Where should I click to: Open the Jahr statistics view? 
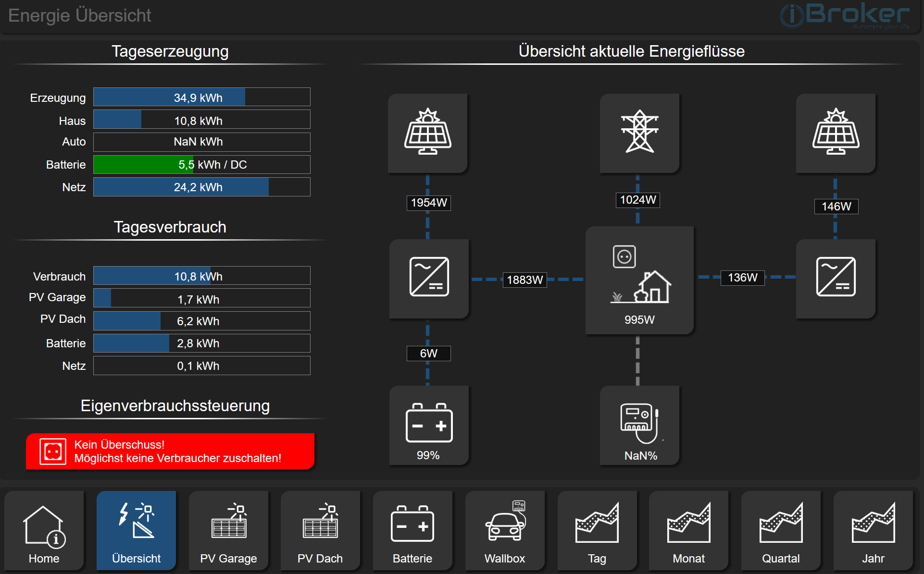click(x=873, y=531)
